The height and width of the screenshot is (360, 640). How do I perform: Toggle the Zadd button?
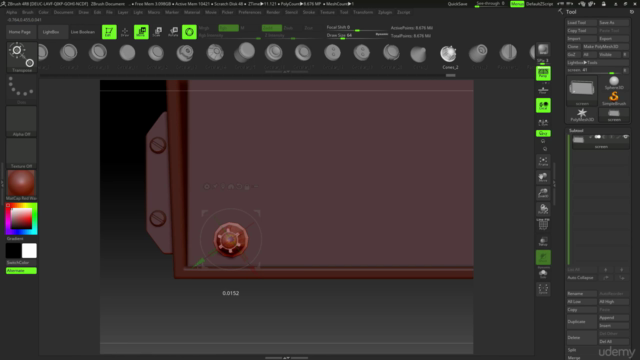(272, 28)
